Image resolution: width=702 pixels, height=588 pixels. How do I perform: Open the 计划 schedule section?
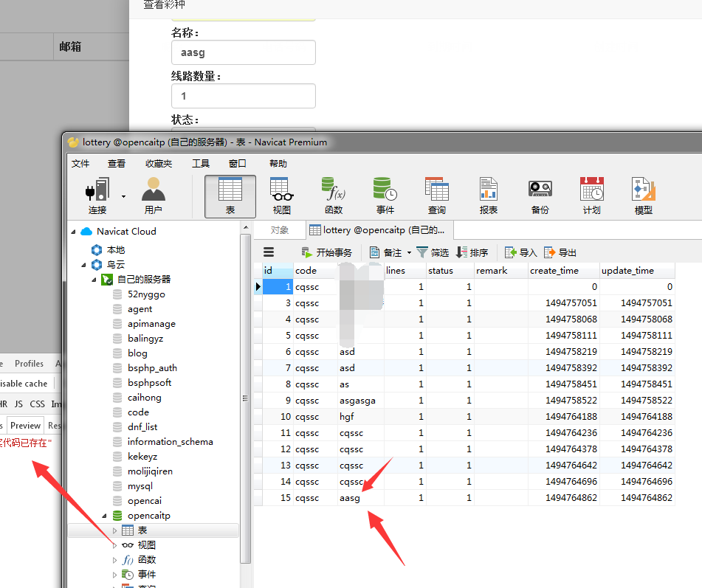pos(591,196)
